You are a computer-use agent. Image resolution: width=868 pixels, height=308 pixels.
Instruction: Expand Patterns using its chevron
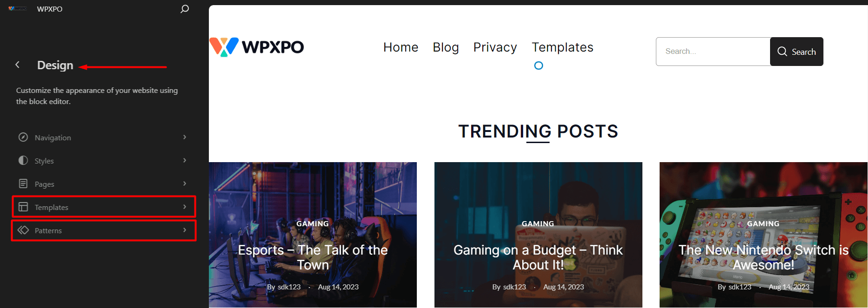point(185,230)
